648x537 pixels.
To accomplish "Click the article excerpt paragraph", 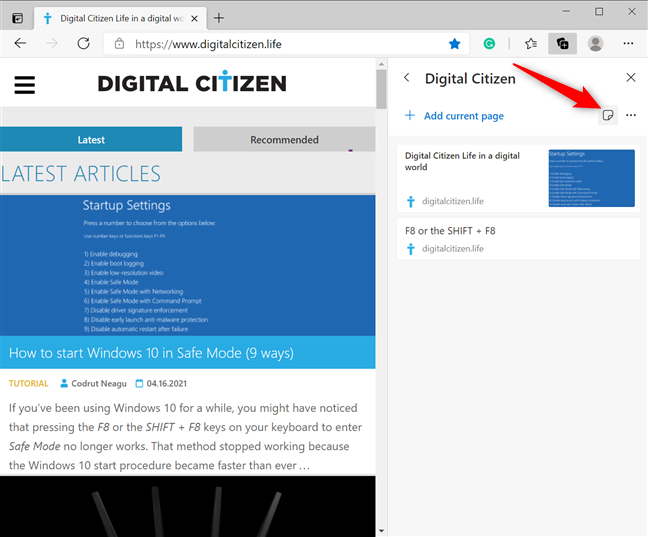I will click(x=186, y=437).
